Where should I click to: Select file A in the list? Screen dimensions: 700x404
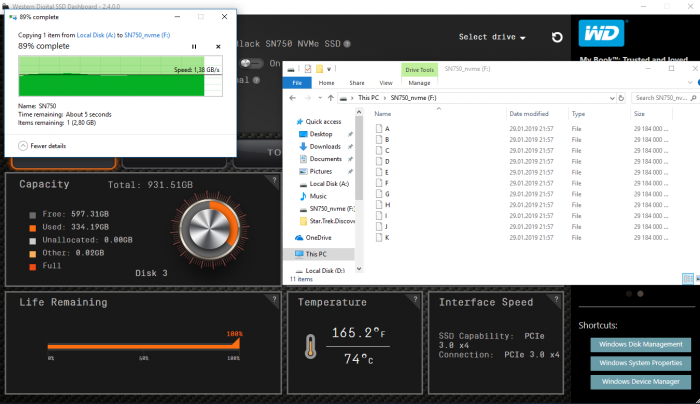(387, 129)
